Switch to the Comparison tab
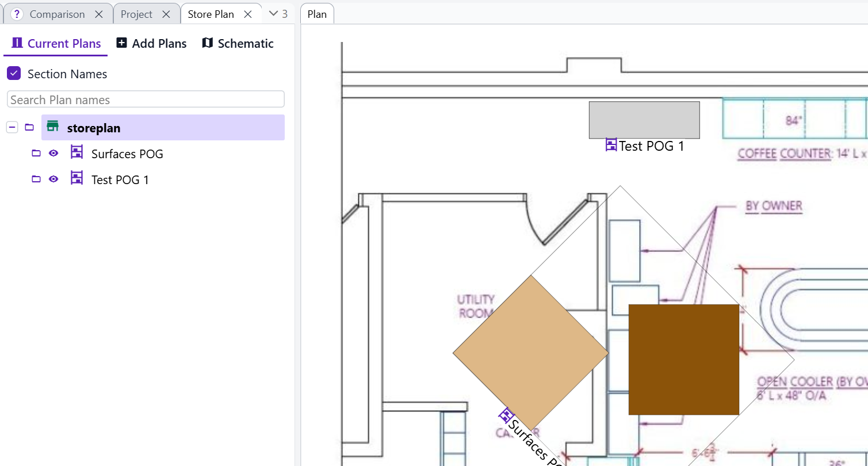 57,14
